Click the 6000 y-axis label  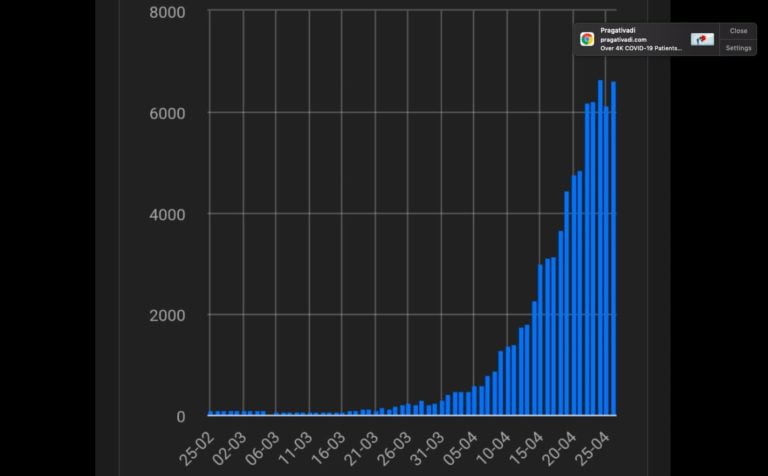pos(166,113)
